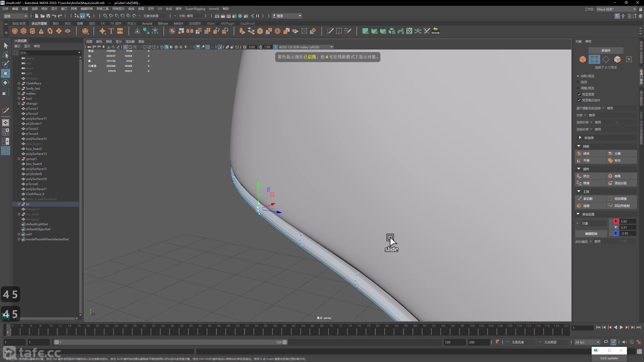The height and width of the screenshot is (362, 644).
Task: Select 调整/框选 radio option
Action: 578,88
